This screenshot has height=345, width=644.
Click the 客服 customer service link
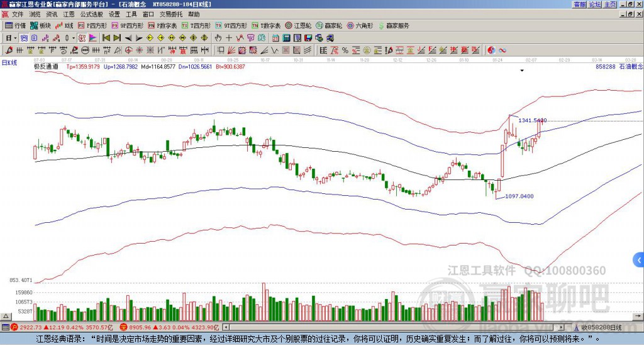[x=580, y=4]
